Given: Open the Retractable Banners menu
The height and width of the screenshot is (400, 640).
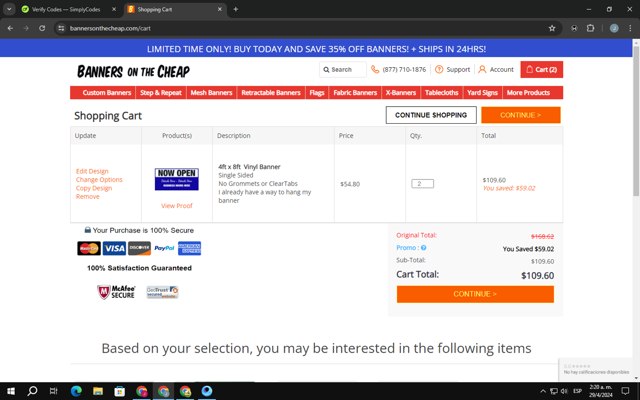Looking at the screenshot, I should point(271,93).
